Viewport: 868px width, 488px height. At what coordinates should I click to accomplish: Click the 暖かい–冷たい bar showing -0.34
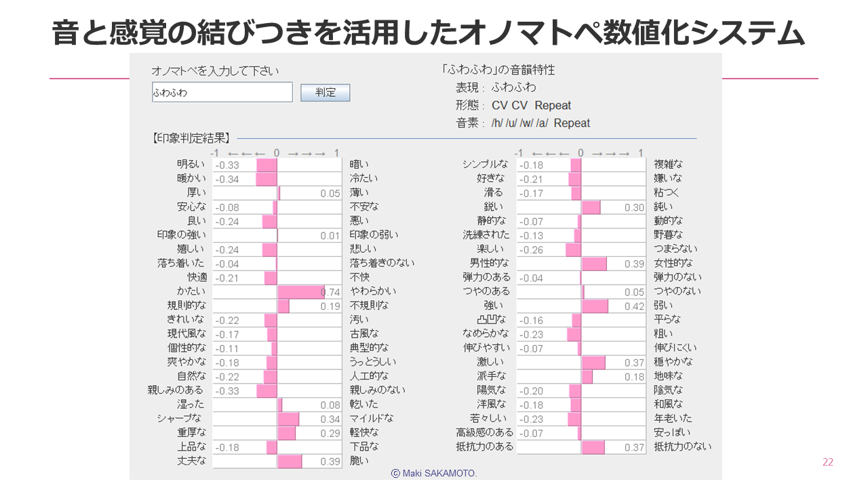[267, 179]
